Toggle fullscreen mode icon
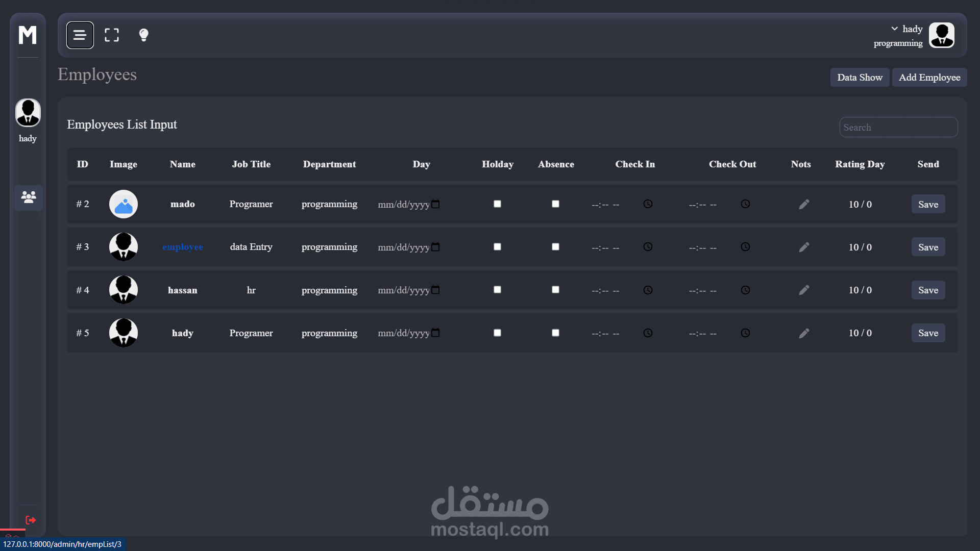This screenshot has height=551, width=980. tap(112, 35)
